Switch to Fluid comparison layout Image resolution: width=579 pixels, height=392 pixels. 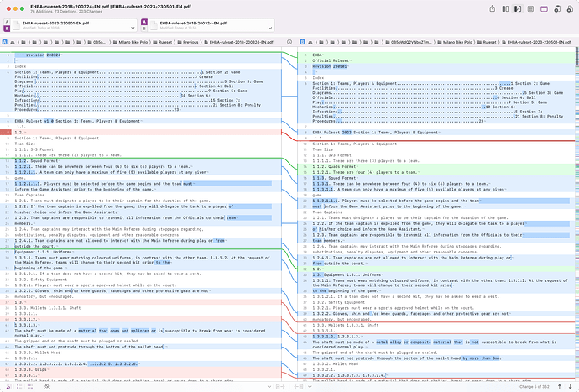pyautogui.click(x=518, y=9)
